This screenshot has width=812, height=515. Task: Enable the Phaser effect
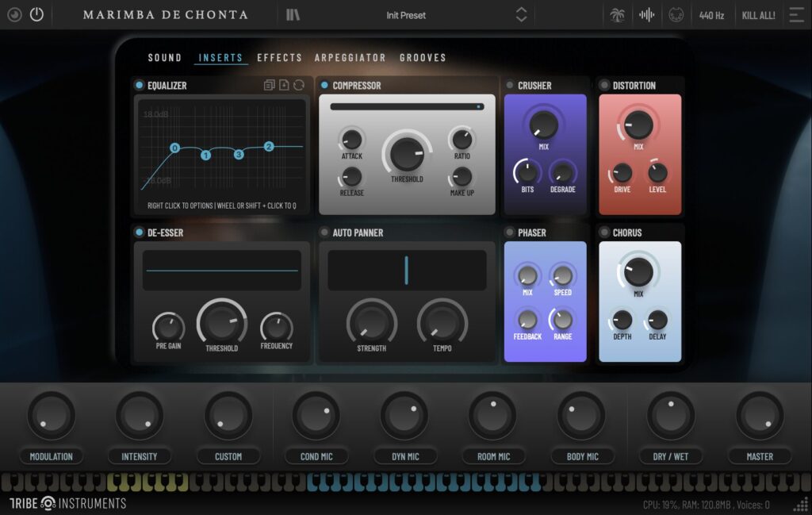click(x=510, y=233)
